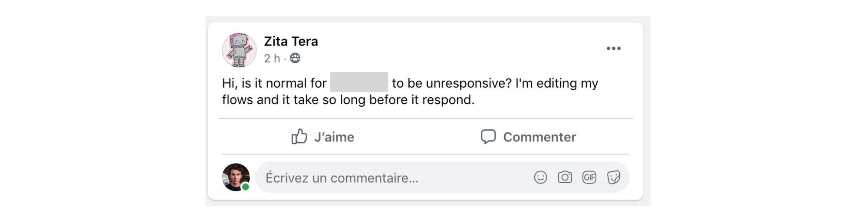Open the "2 h" post timestamp
Viewport: 868px width, 223px height.
coord(272,58)
